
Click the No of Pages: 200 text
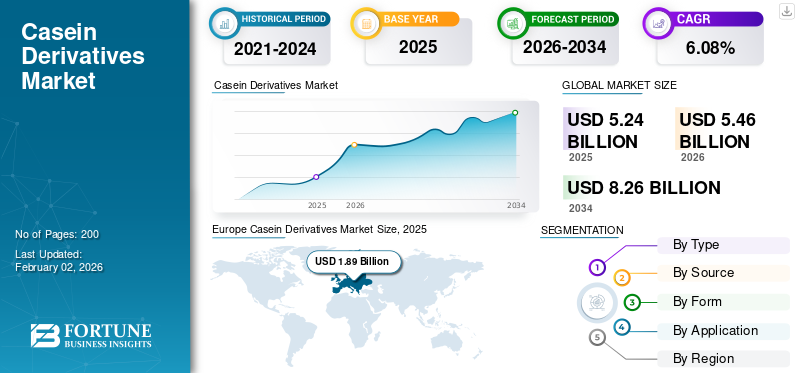coord(57,235)
